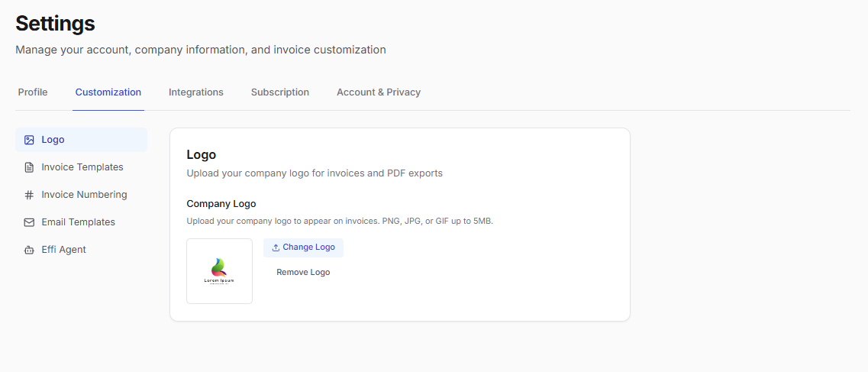Click the upload arrow icon on Change Logo

pos(276,247)
